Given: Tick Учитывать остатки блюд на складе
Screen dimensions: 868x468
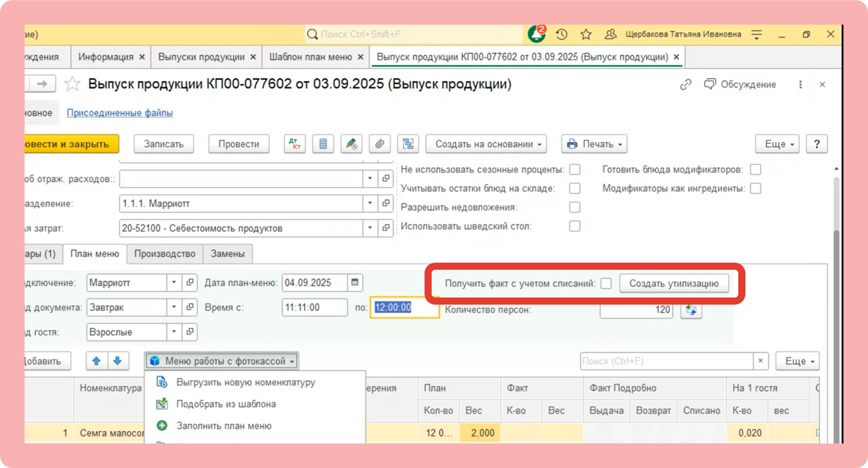Looking at the screenshot, I should (x=574, y=188).
